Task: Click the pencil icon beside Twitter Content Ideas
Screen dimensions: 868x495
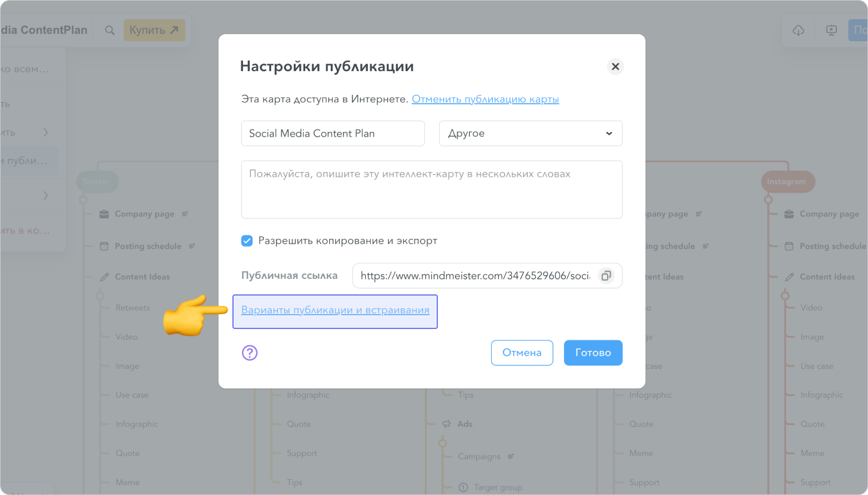Action: point(104,277)
